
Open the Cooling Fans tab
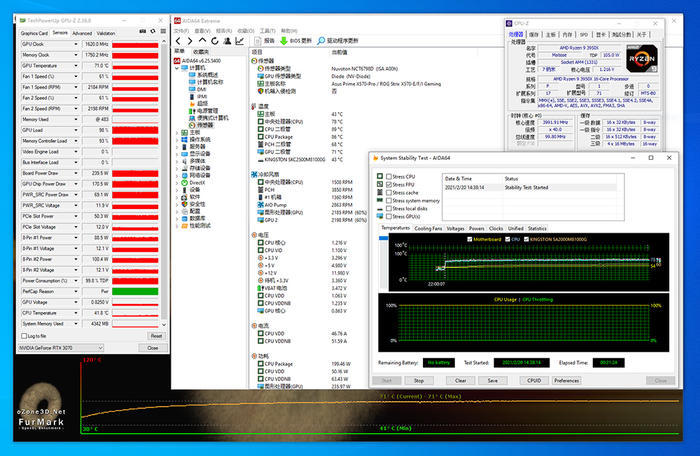pyautogui.click(x=428, y=228)
